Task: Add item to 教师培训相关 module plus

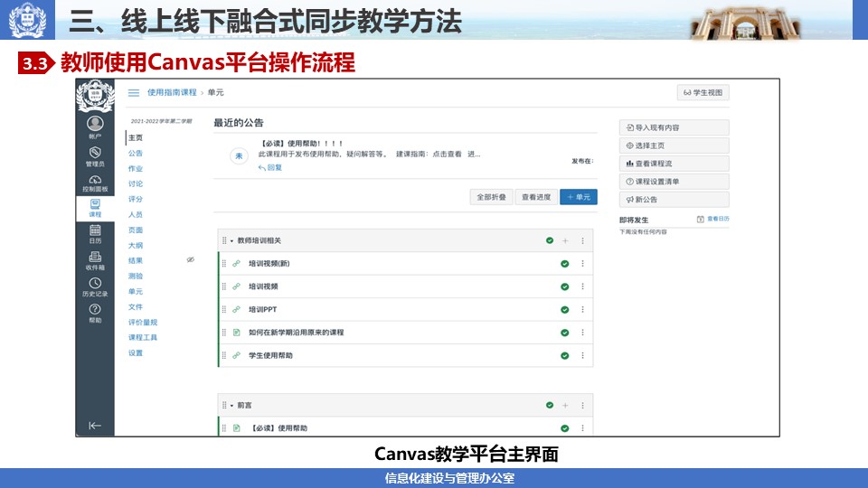Action: pos(565,240)
